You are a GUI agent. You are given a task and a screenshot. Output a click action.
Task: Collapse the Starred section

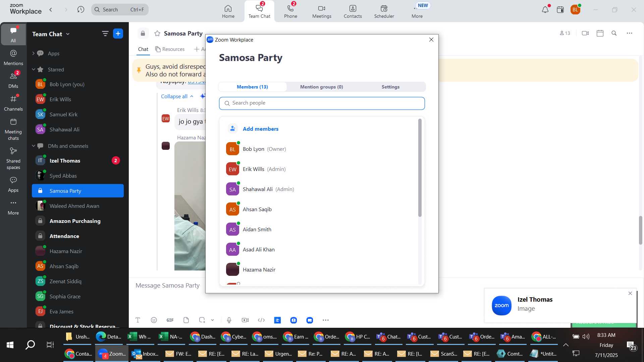[34, 69]
